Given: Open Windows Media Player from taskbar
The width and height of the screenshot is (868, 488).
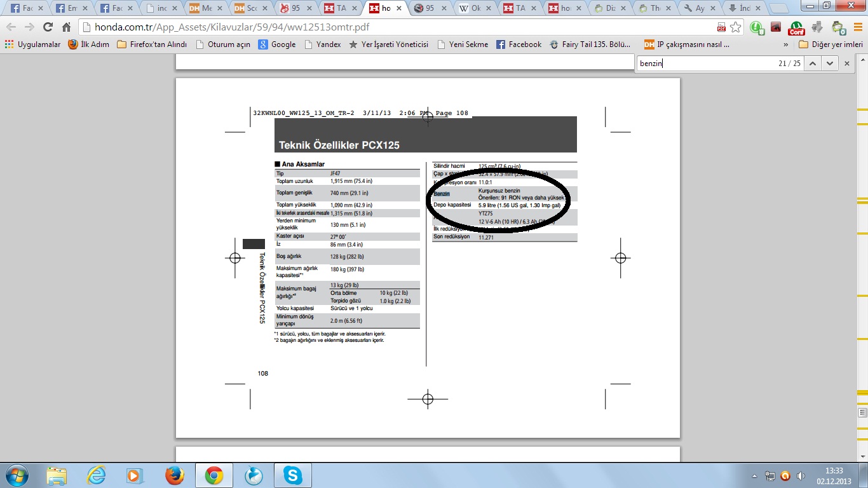Looking at the screenshot, I should coord(135,475).
